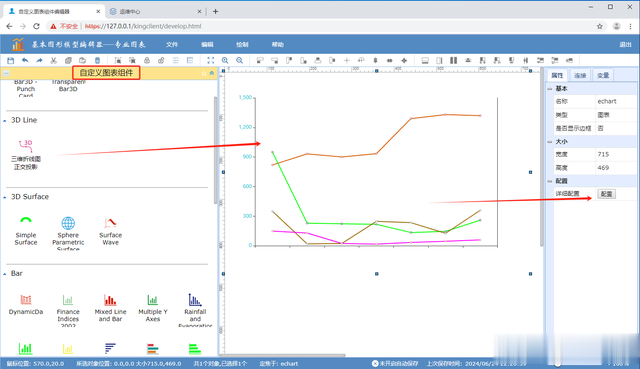The image size is (640, 369).
Task: Pick the Mixed Line and Bar chart
Action: (110, 308)
